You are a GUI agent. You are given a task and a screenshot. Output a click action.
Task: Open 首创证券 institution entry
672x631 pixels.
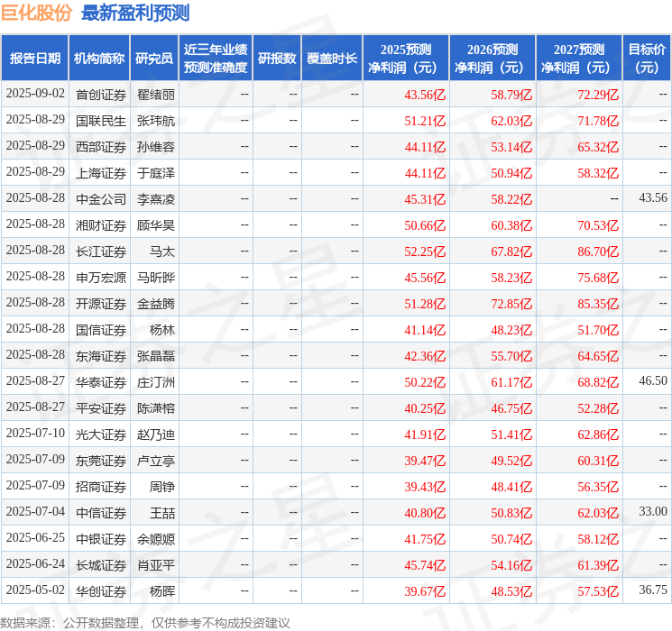(x=100, y=94)
